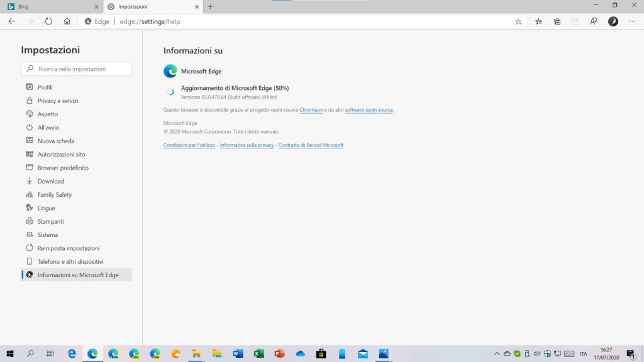This screenshot has width=644, height=362.
Task: Switch to the Bing tab
Action: point(50,6)
